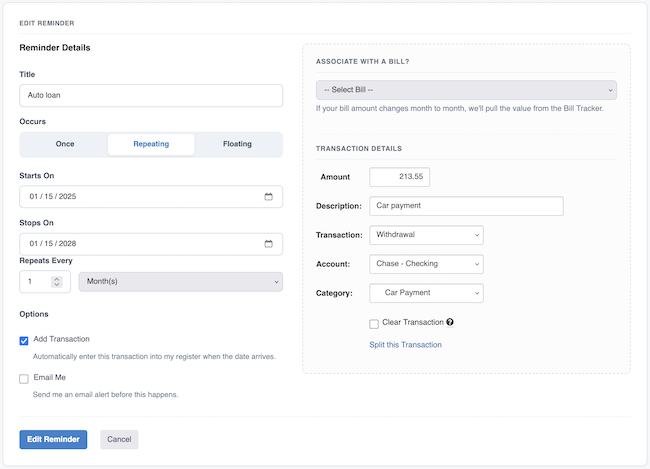Select the Once occurrence tab
650x469 pixels.
point(65,144)
